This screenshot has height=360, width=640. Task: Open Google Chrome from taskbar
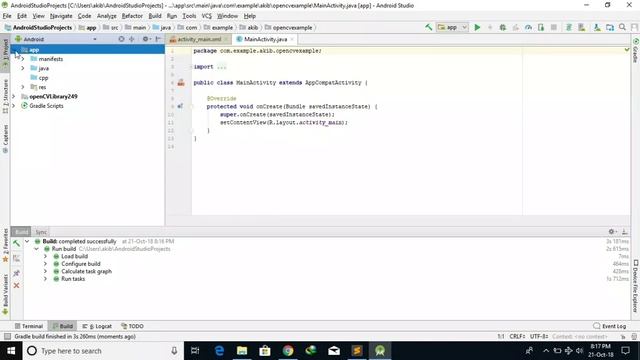288,351
